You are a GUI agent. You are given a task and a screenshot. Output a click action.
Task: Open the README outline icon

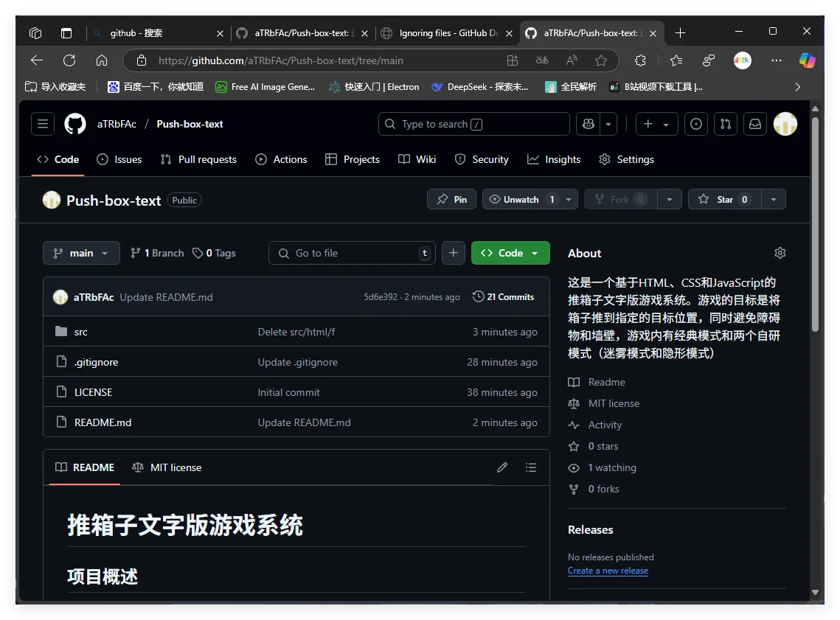click(531, 467)
